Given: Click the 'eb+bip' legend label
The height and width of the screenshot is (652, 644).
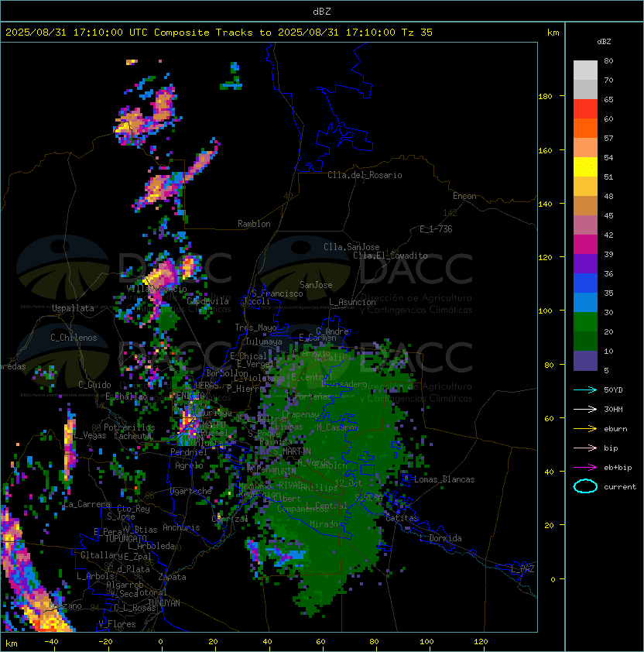Looking at the screenshot, I should 618,468.
